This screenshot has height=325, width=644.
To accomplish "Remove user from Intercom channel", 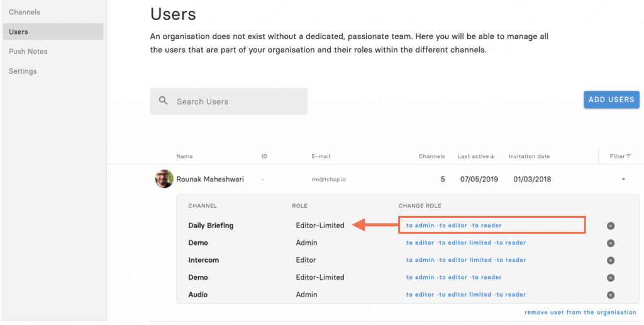I will click(x=610, y=260).
